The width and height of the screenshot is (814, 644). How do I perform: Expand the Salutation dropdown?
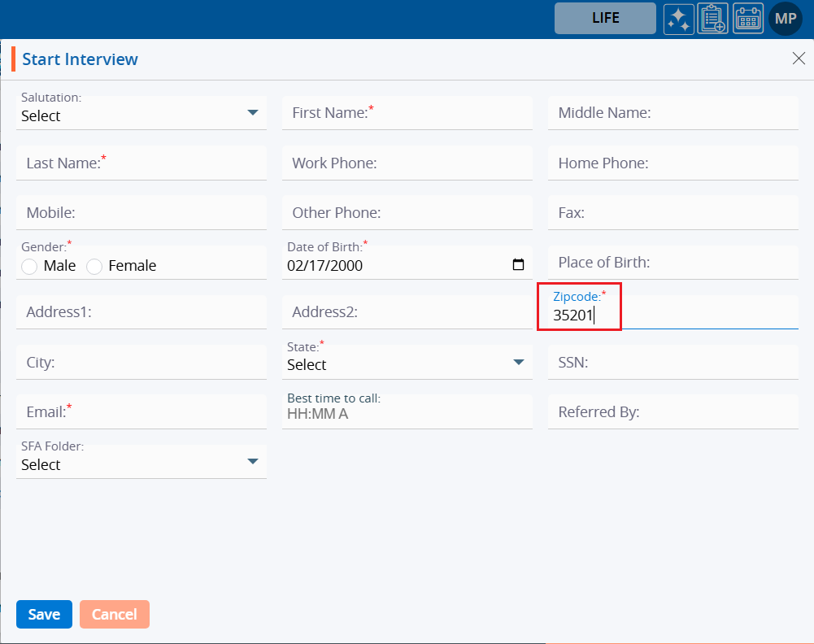(x=252, y=113)
